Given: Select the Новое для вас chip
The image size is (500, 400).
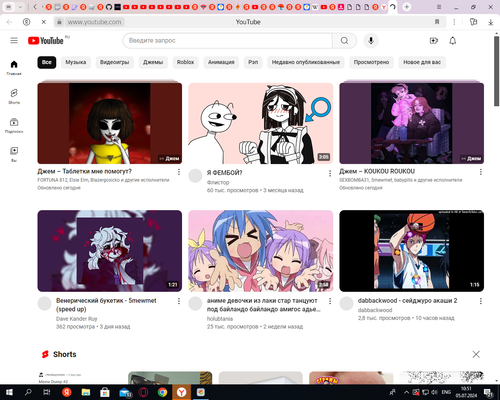Looking at the screenshot, I should pyautogui.click(x=422, y=62).
